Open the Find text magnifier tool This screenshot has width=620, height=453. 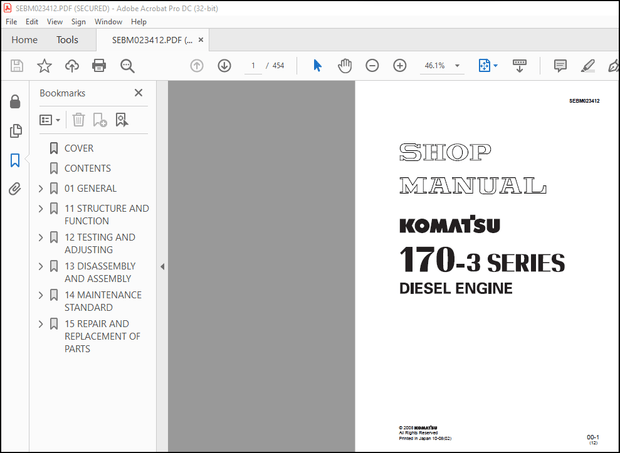[x=127, y=66]
